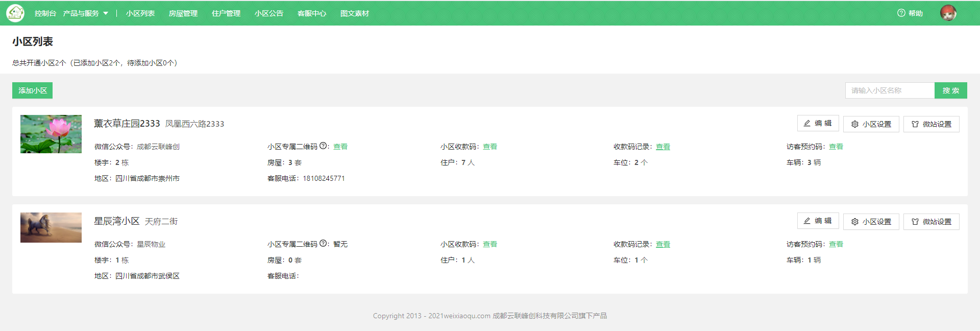Expand the 产品与服务 dropdown

85,13
